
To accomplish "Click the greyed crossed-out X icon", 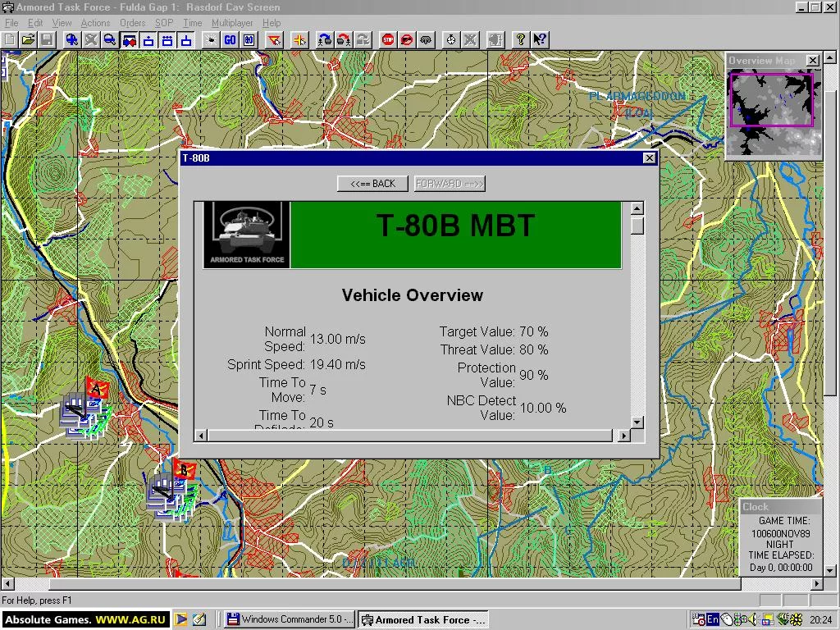I will [x=470, y=39].
